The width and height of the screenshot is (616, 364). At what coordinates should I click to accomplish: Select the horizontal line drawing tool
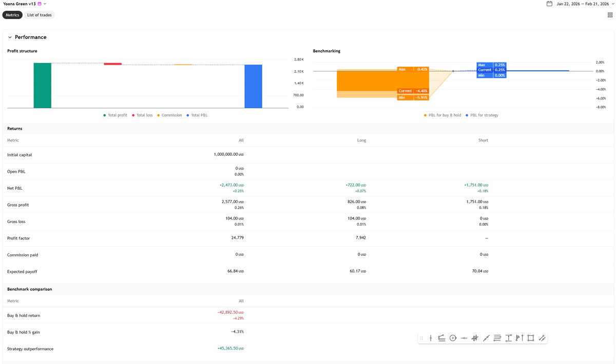pyautogui.click(x=464, y=338)
